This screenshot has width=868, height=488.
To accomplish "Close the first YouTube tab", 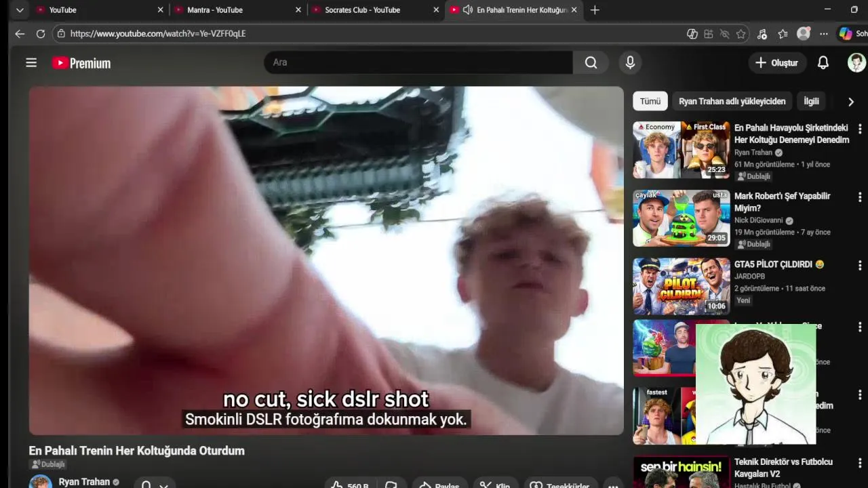I will pyautogui.click(x=160, y=10).
